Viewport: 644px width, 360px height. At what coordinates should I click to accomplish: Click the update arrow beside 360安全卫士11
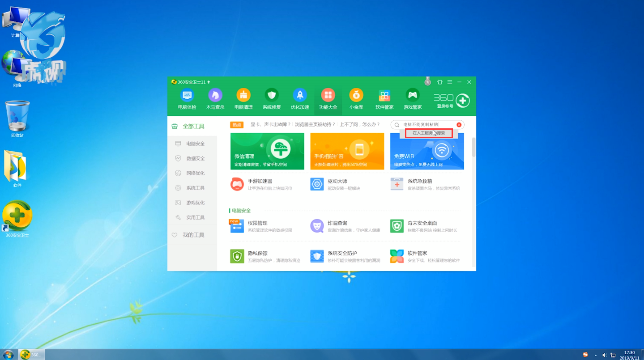pos(209,82)
